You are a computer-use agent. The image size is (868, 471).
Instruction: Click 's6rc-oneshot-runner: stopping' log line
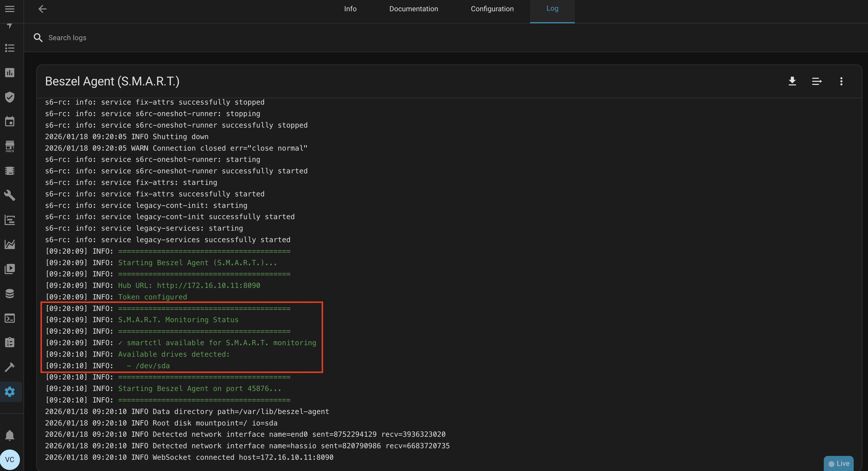point(153,114)
